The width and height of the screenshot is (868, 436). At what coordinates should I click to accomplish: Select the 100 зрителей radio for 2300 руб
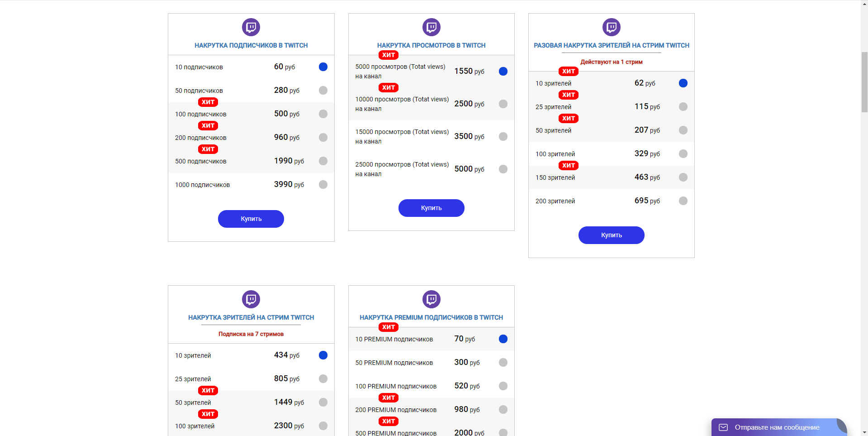323,426
